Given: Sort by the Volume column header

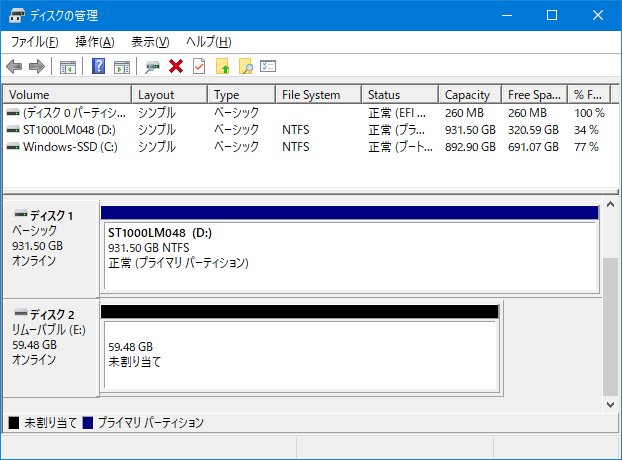Looking at the screenshot, I should pyautogui.click(x=67, y=95).
